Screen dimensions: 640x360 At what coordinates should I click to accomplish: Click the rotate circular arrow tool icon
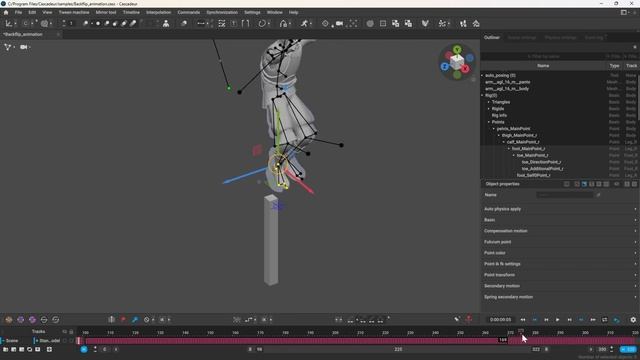pyautogui.click(x=262, y=24)
